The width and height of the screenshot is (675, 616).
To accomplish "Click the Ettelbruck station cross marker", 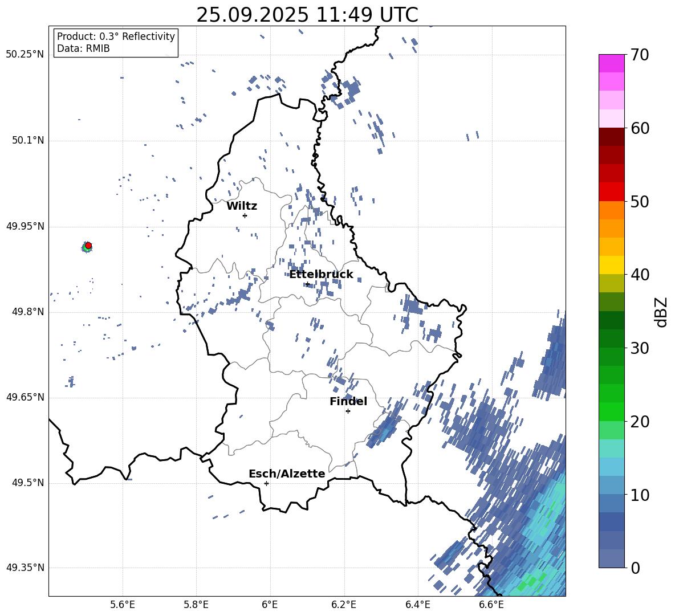I will point(307,284).
